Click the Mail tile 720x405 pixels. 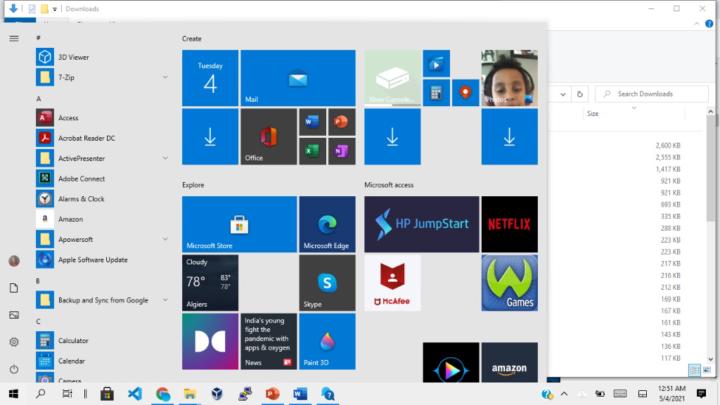coord(298,78)
